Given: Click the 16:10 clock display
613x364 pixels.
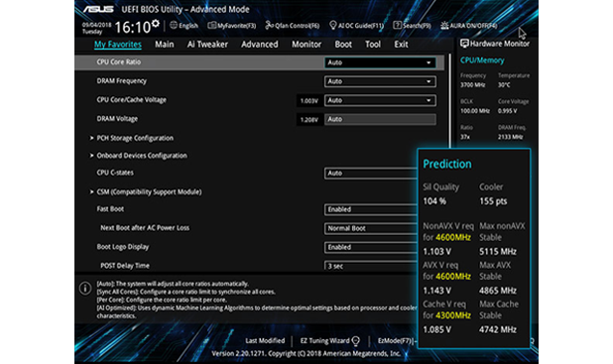Looking at the screenshot, I should click(133, 28).
